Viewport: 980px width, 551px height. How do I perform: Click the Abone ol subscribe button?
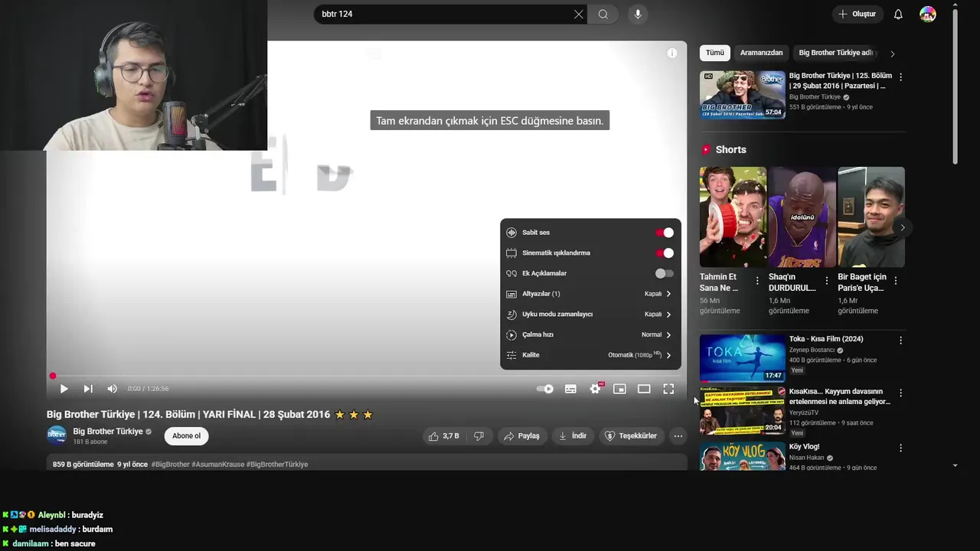coord(186,436)
